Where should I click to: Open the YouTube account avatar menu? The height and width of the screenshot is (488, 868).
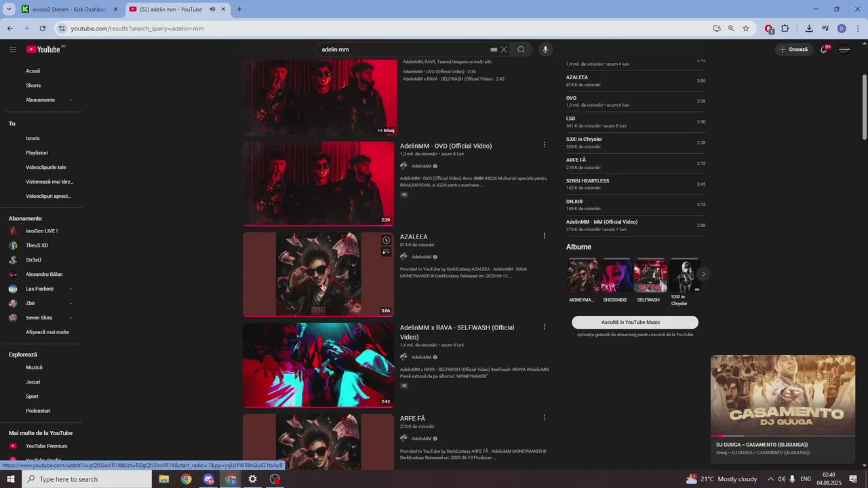click(844, 49)
